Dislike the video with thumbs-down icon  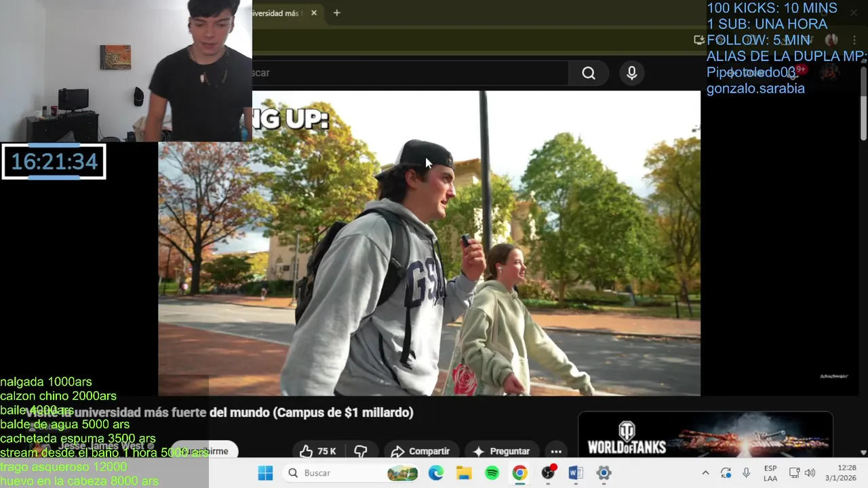361,451
